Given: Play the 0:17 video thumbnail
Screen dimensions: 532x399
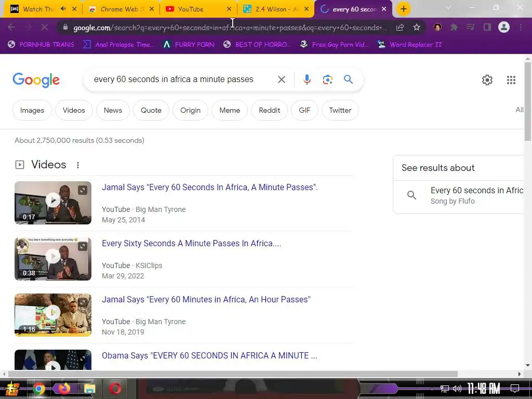Looking at the screenshot, I should pyautogui.click(x=53, y=203).
